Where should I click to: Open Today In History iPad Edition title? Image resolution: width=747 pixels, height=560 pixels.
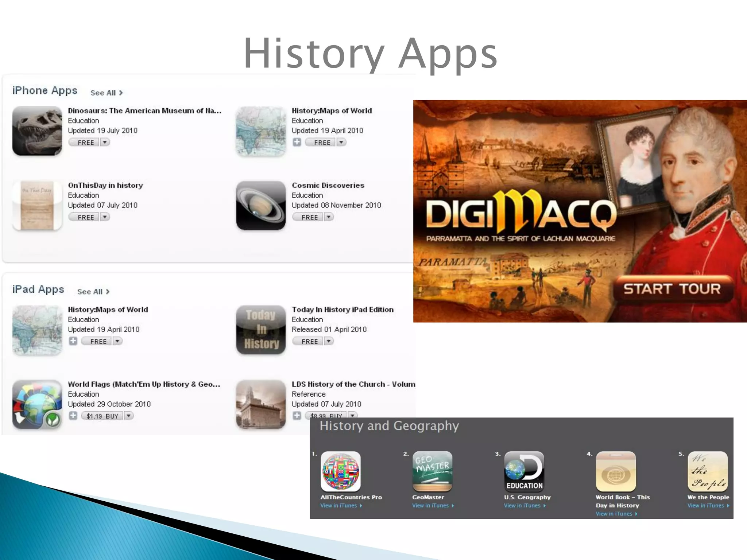(343, 310)
